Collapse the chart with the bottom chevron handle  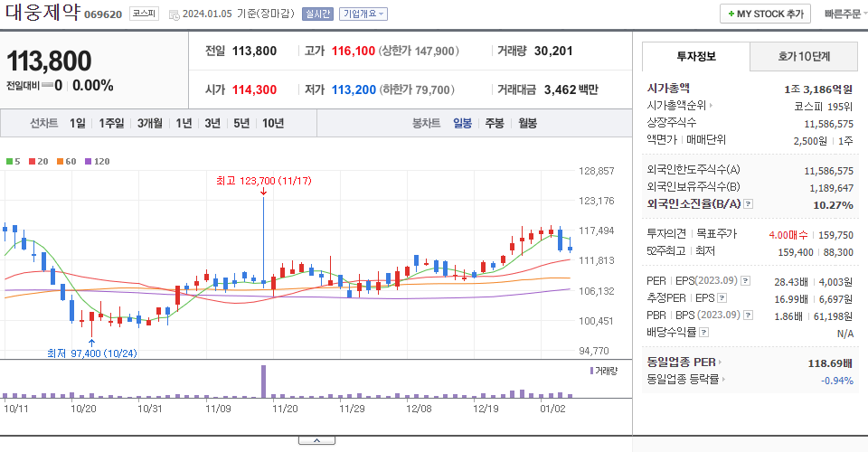click(x=316, y=440)
